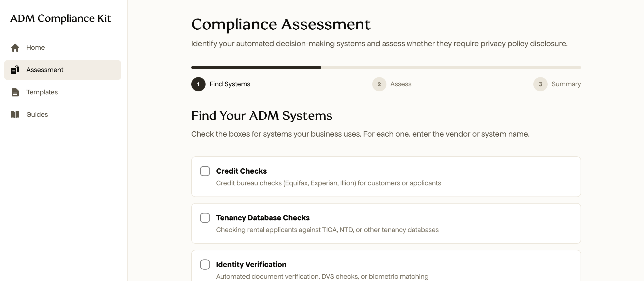Click the Credit Checks card title

[241, 171]
